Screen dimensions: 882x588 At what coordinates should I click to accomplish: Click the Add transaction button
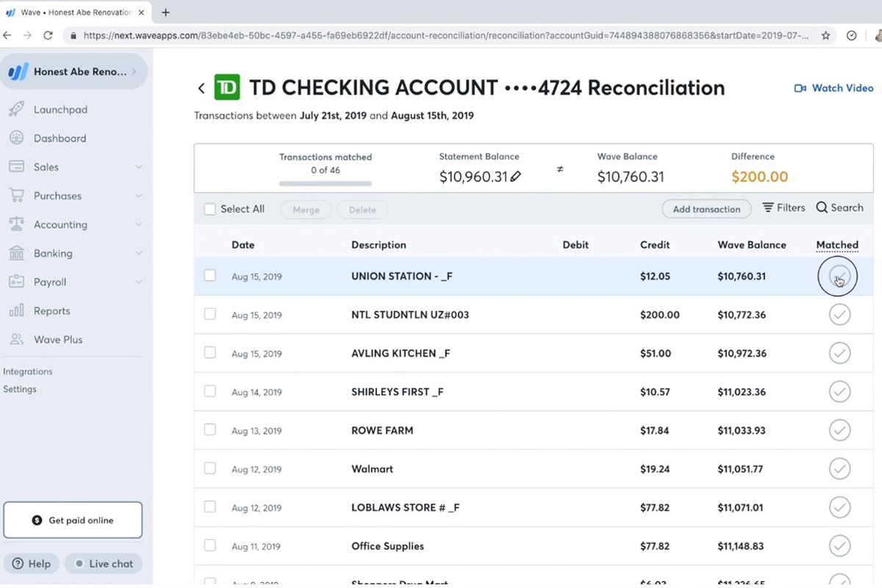[706, 209]
